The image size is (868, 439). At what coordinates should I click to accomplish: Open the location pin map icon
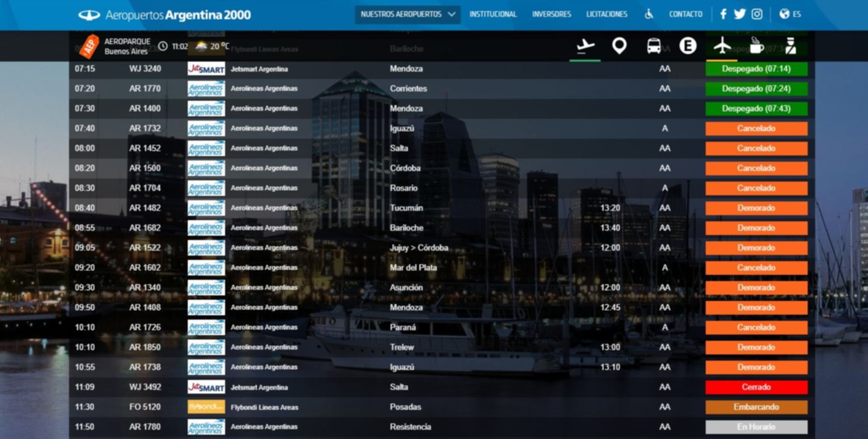(x=619, y=46)
